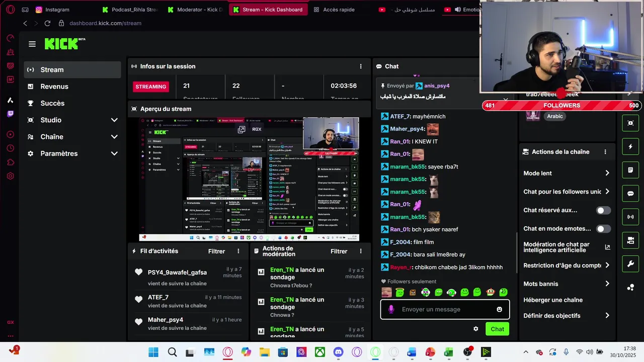Open the Opera sidebar player icon
Viewport: 644px width, 362px height.
[x=10, y=134]
